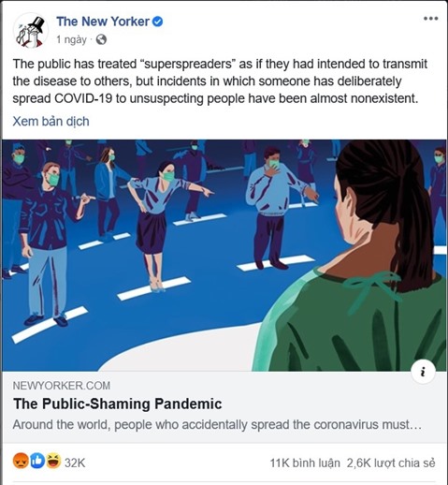Click the laughing haha reaction icon
Screen dimensions: 448x485
point(53,461)
